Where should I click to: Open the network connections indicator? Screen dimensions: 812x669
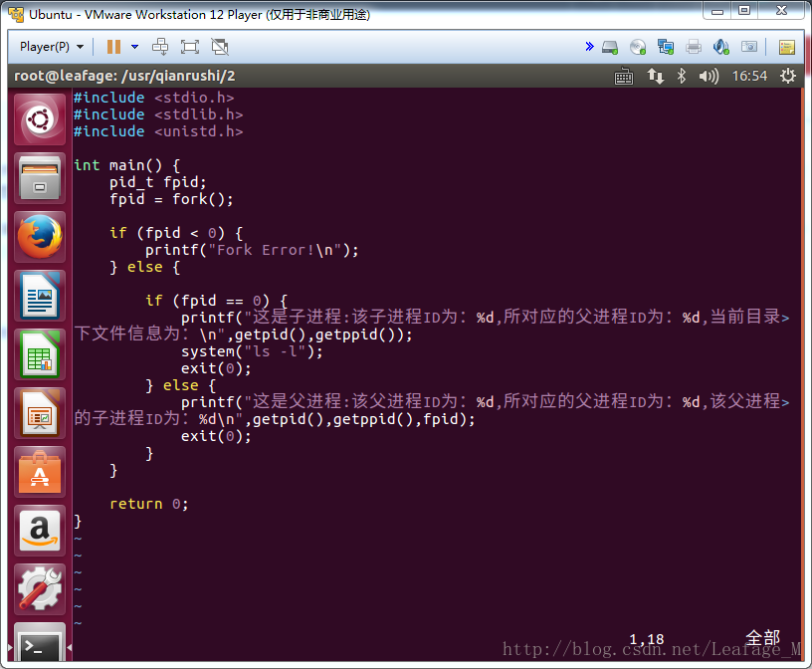(x=655, y=77)
